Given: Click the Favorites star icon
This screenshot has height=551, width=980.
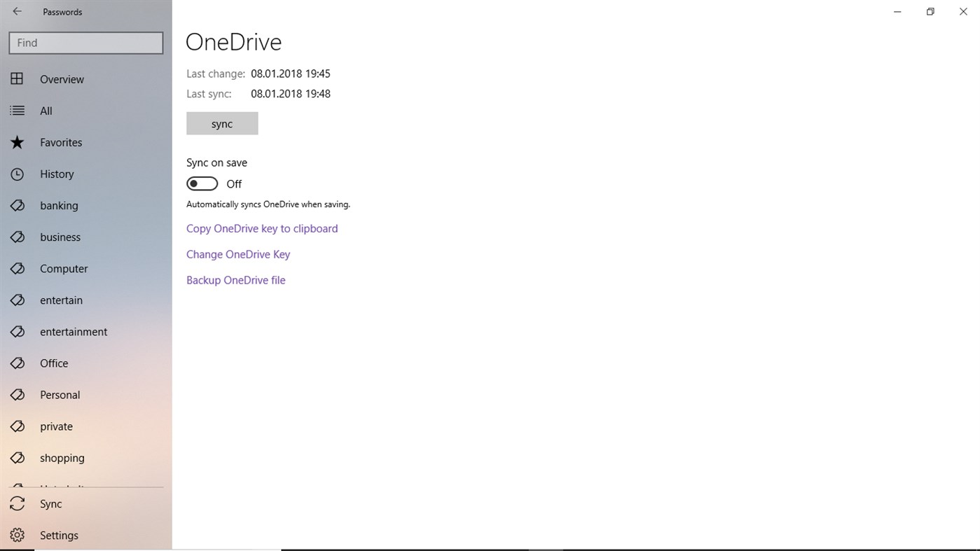Looking at the screenshot, I should click(x=17, y=142).
